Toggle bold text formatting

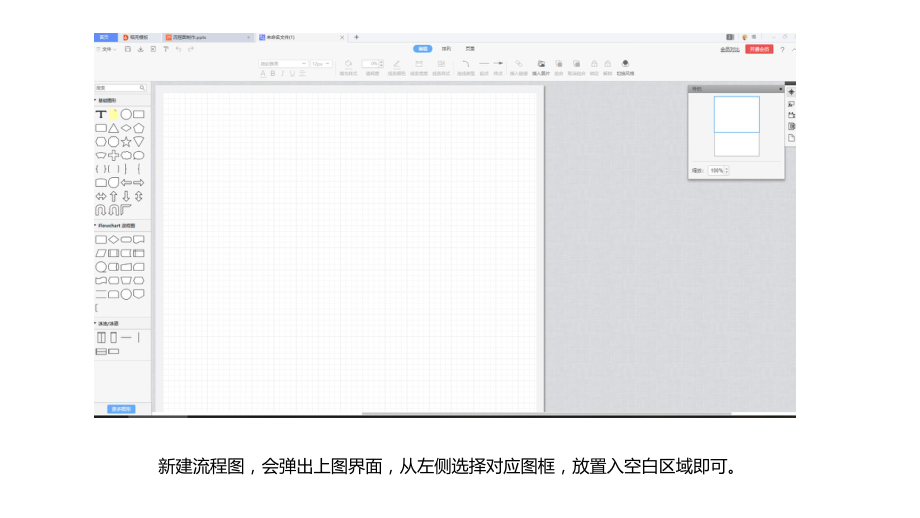[x=273, y=74]
